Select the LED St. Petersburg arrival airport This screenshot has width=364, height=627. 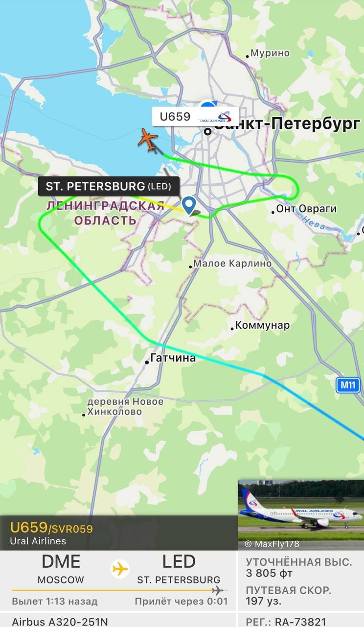click(x=179, y=569)
